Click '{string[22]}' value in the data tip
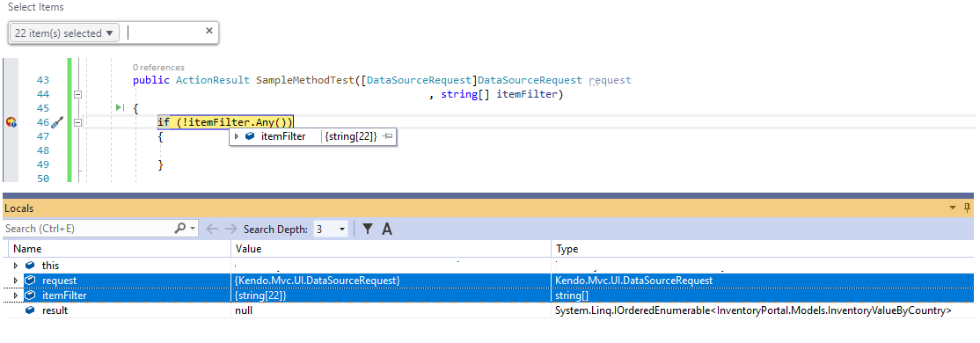This screenshot has width=980, height=343. pyautogui.click(x=351, y=136)
